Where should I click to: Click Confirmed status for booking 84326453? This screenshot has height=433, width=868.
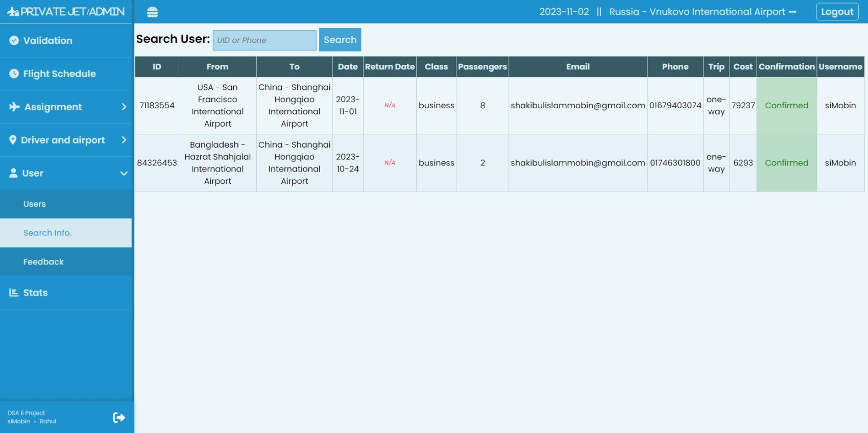click(787, 163)
